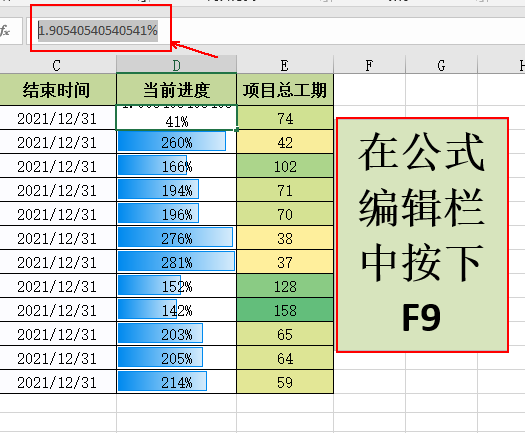The width and height of the screenshot is (525, 433).
Task: Click the 当前进度 header cell
Action: tap(176, 90)
